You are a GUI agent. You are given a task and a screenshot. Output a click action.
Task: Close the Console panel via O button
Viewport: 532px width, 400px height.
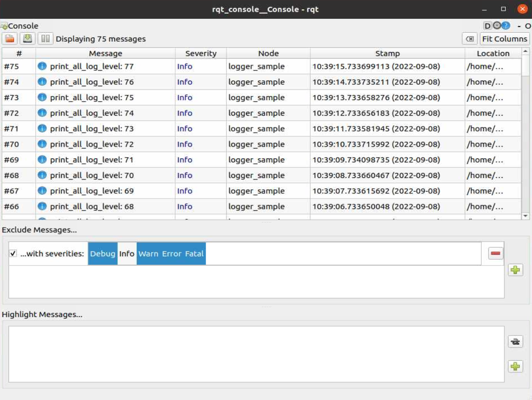[x=528, y=26]
